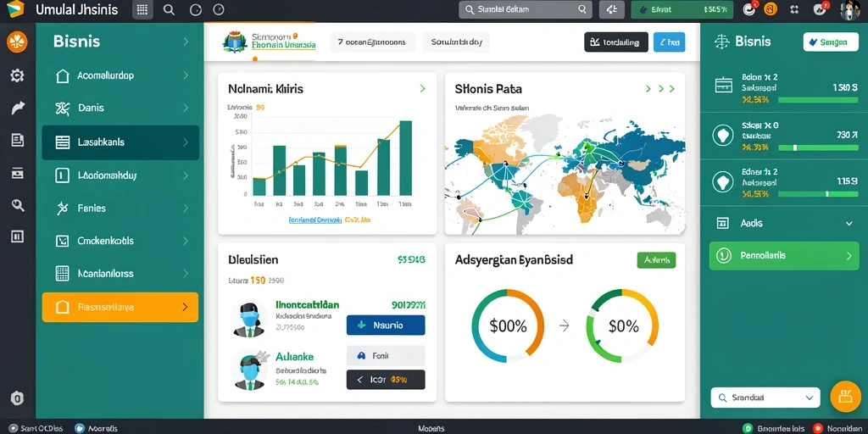Click the magnifier icon beside the grid icon
The image size is (868, 434).
click(170, 9)
